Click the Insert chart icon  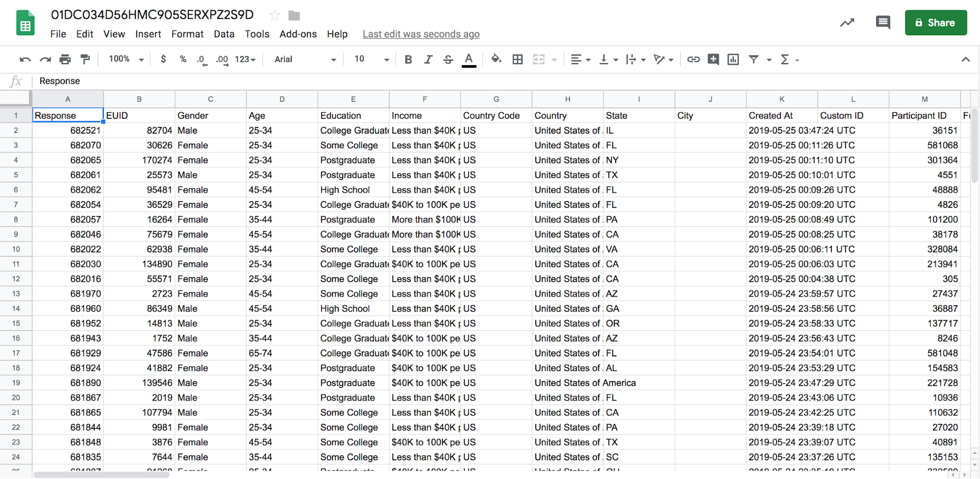pyautogui.click(x=733, y=59)
